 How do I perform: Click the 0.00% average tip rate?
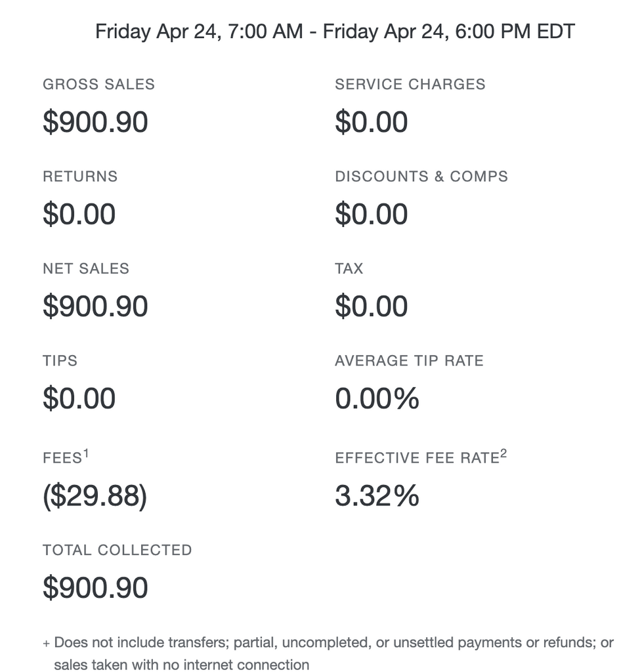tap(377, 398)
